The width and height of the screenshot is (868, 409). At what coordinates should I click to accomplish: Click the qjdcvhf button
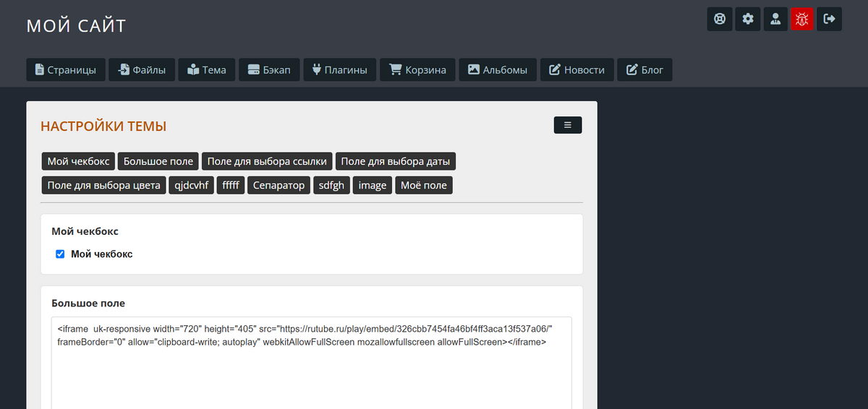[x=192, y=185]
